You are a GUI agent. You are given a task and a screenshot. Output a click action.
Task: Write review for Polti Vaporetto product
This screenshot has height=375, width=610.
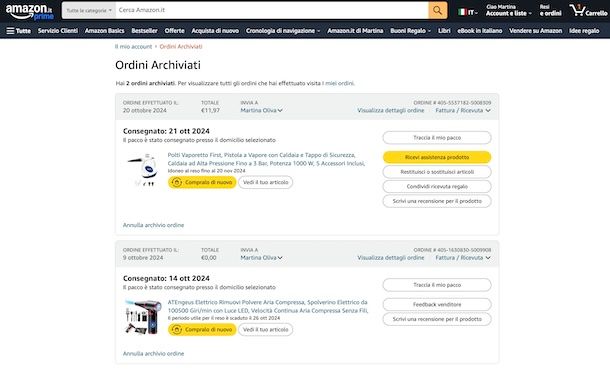coord(437,201)
